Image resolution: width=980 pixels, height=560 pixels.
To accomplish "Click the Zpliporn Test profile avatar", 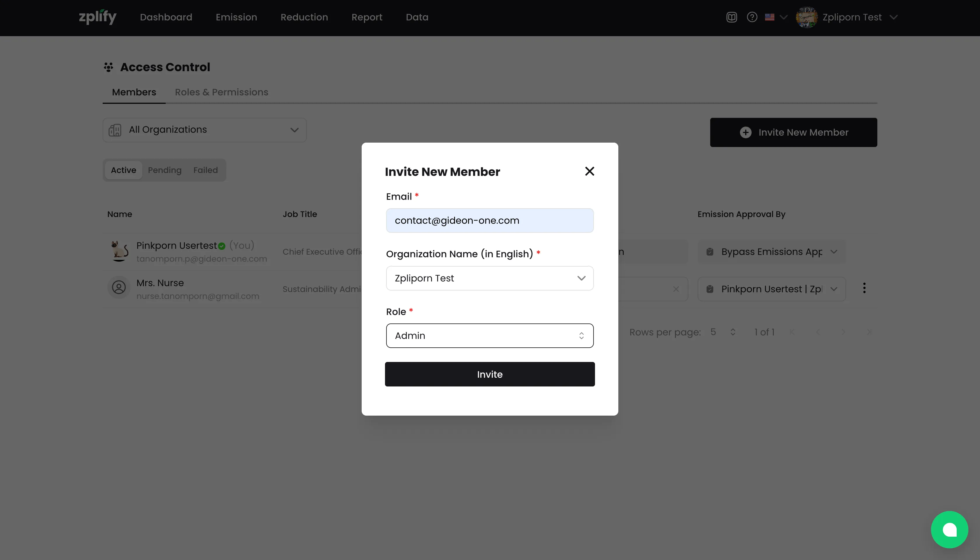I will pos(806,17).
